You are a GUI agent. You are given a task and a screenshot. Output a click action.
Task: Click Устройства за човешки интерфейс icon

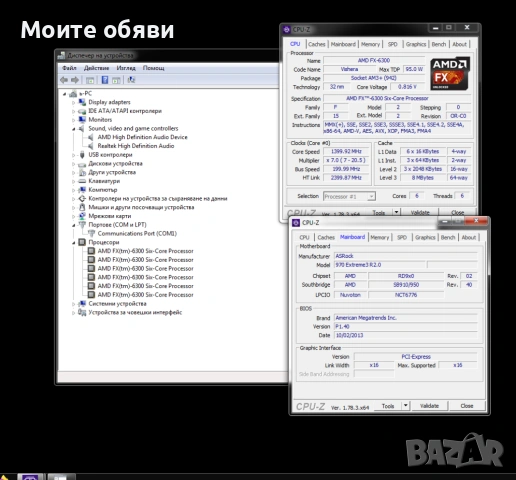point(82,312)
